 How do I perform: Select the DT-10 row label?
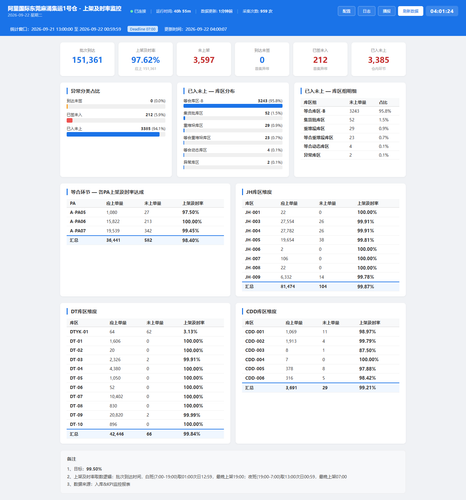pyautogui.click(x=76, y=424)
